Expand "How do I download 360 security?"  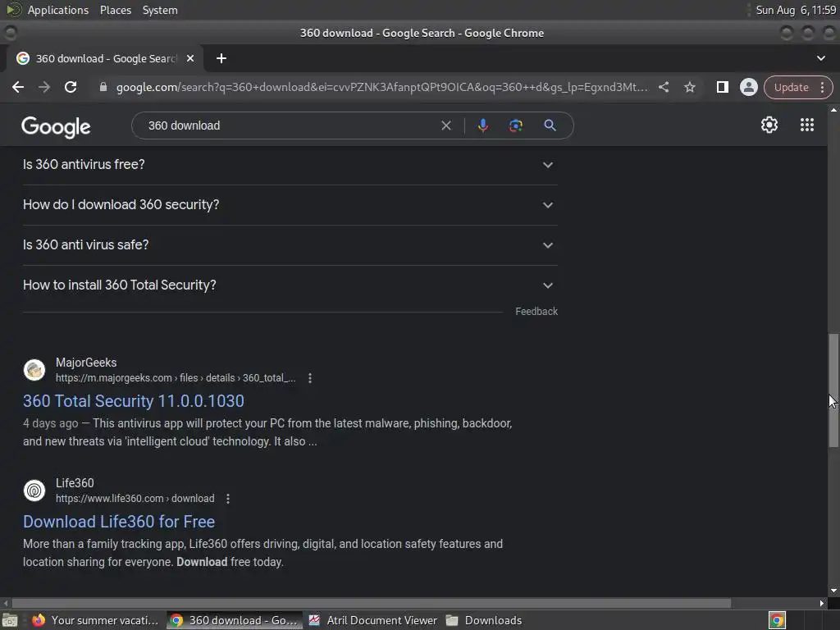click(290, 204)
